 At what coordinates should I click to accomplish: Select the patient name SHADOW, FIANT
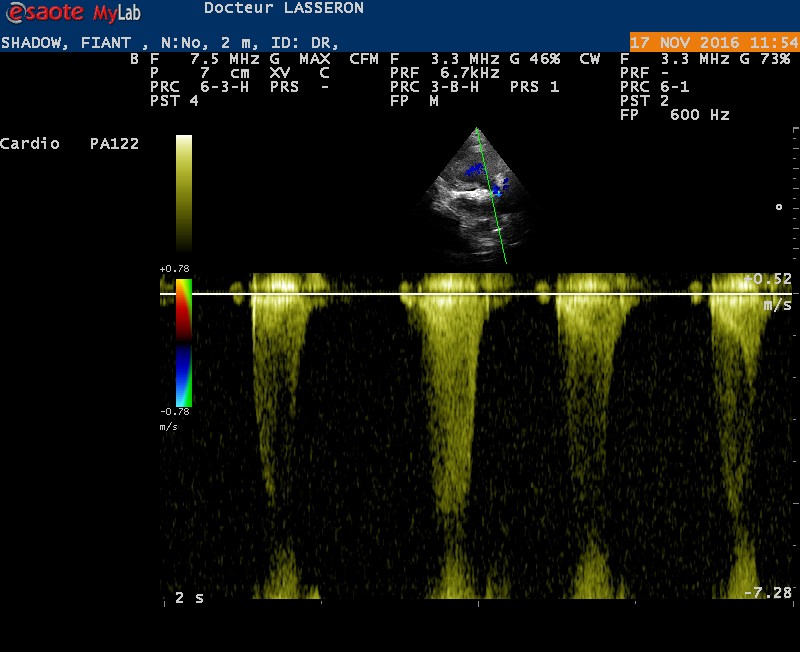(x=66, y=43)
